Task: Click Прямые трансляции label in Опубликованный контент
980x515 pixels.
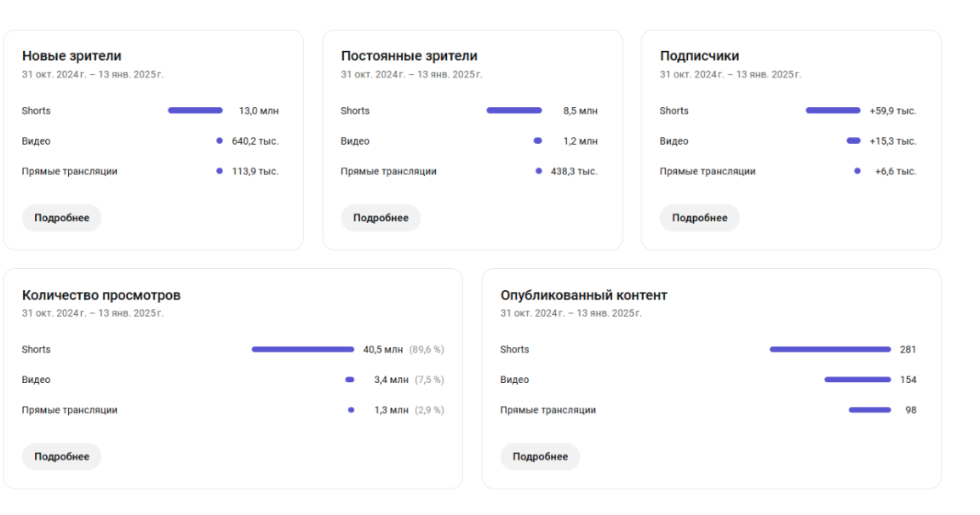Action: tap(548, 410)
